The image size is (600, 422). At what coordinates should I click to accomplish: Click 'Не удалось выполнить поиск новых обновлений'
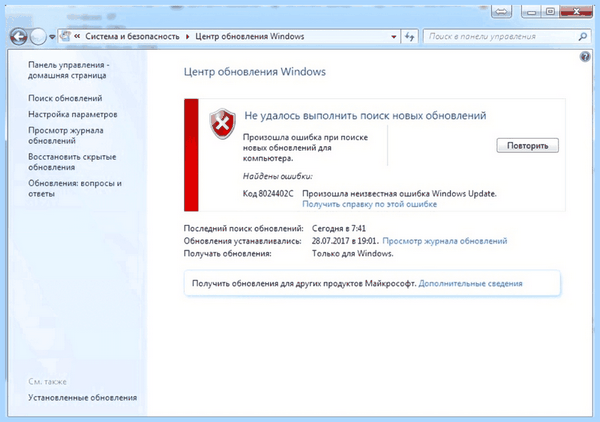(365, 116)
